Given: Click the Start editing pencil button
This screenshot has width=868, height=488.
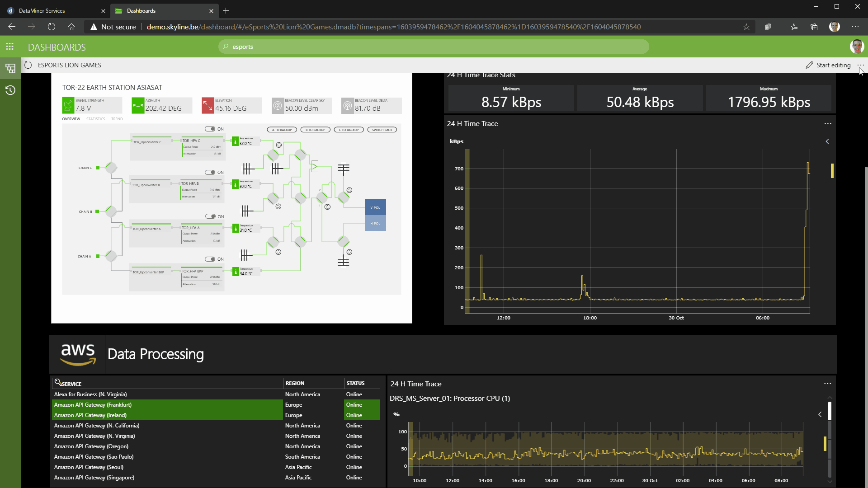Looking at the screenshot, I should [x=828, y=65].
